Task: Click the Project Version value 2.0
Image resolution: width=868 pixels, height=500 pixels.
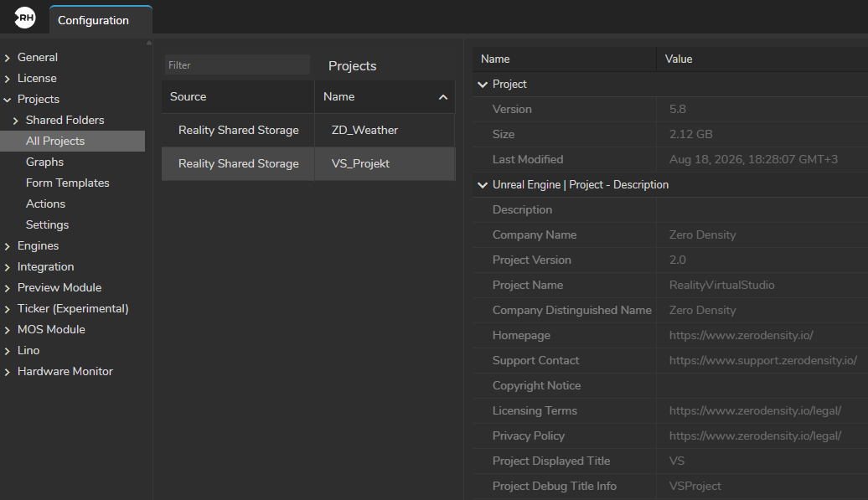Action: (678, 260)
